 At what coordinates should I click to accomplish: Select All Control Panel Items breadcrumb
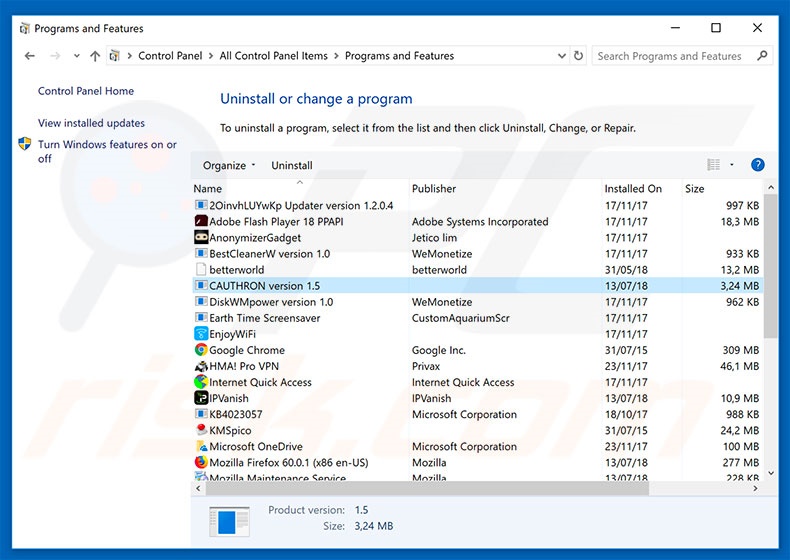coord(274,56)
